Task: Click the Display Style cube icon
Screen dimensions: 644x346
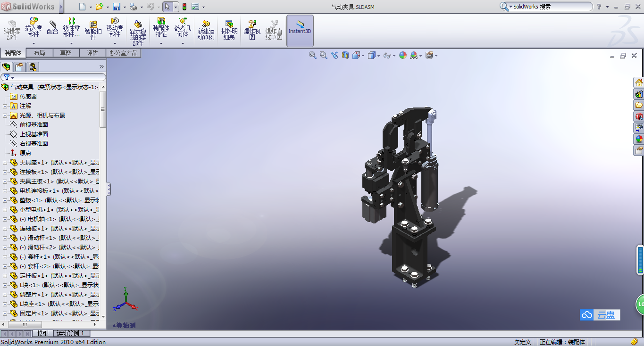Action: [x=372, y=55]
